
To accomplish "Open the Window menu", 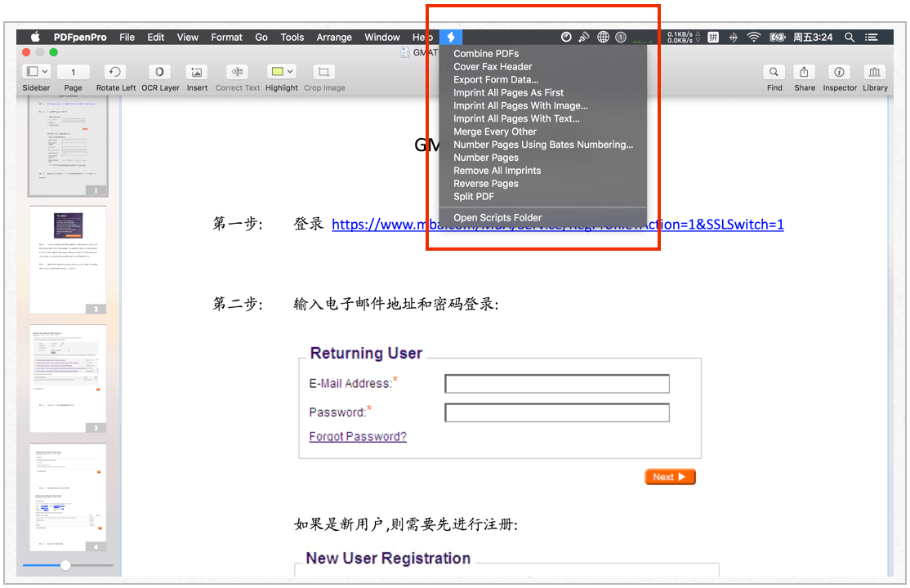I will click(x=381, y=37).
